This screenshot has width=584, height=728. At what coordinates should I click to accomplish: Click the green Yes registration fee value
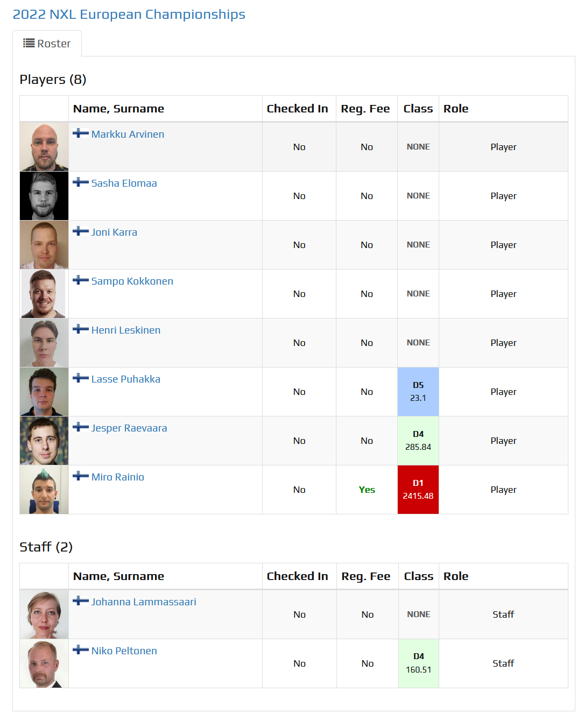point(367,490)
